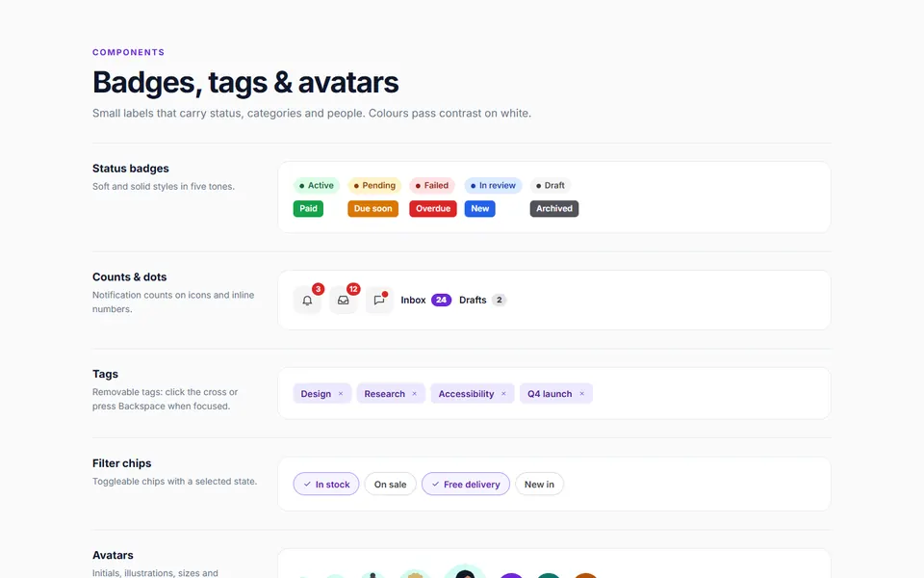Click the Avatars section heading

tap(114, 555)
